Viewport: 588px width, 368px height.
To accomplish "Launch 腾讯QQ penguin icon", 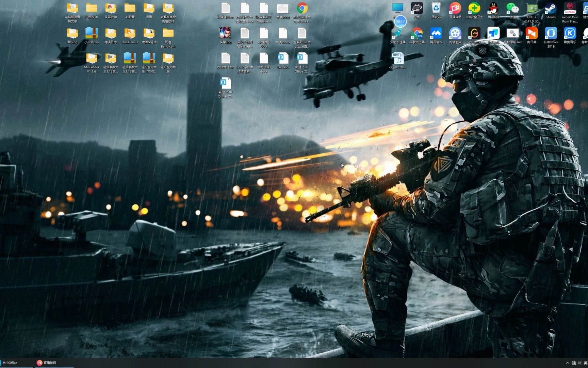I will click(493, 10).
